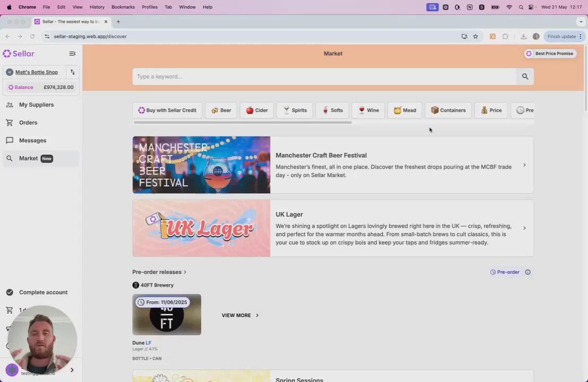Click the Pre-order clock label
Viewport: 588px width, 382px height.
[x=505, y=272]
